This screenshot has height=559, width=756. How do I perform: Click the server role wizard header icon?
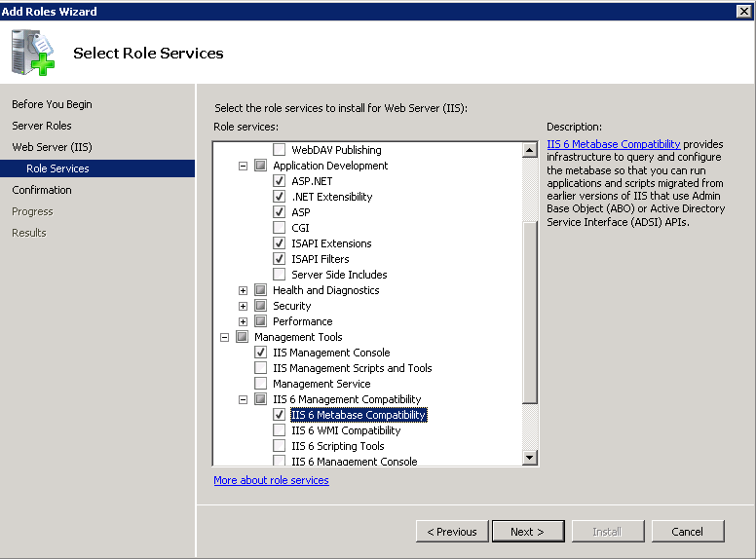tap(32, 53)
